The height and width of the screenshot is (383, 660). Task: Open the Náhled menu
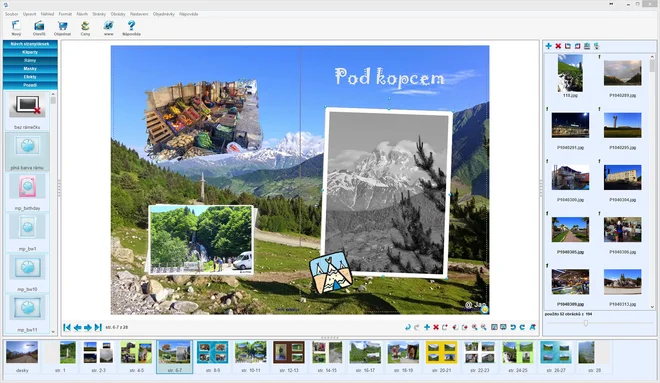47,14
